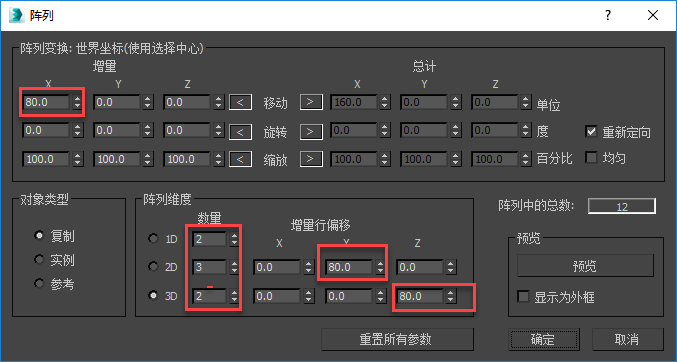The height and width of the screenshot is (362, 677).
Task: Click spinner of incremental Move X field
Action: click(77, 102)
